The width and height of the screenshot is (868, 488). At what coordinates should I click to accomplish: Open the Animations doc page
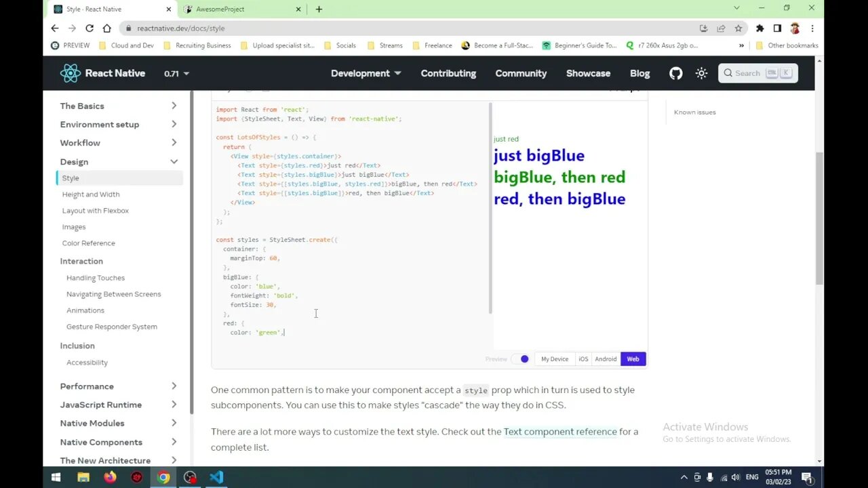tap(85, 310)
